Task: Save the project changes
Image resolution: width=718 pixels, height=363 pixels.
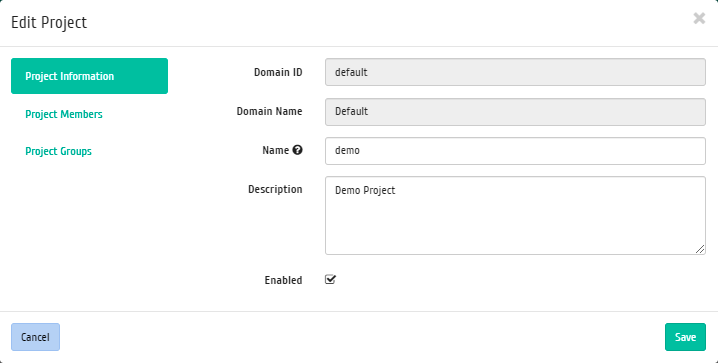Action: tap(685, 337)
